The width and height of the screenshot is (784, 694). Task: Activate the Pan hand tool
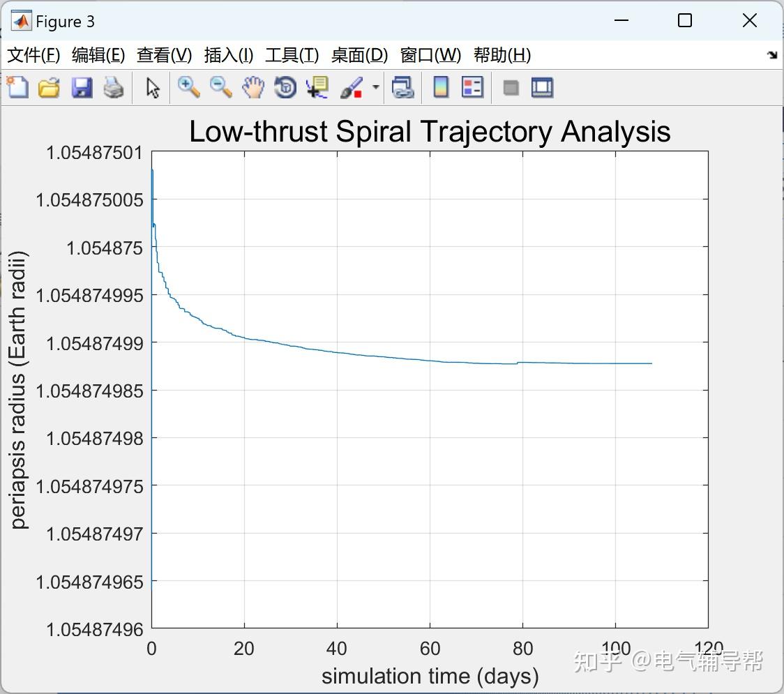252,87
